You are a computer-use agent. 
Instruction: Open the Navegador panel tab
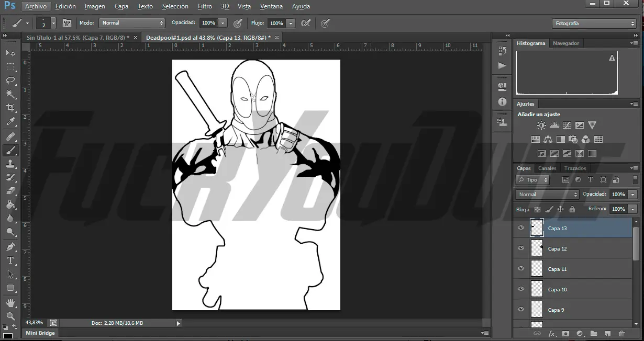click(566, 43)
